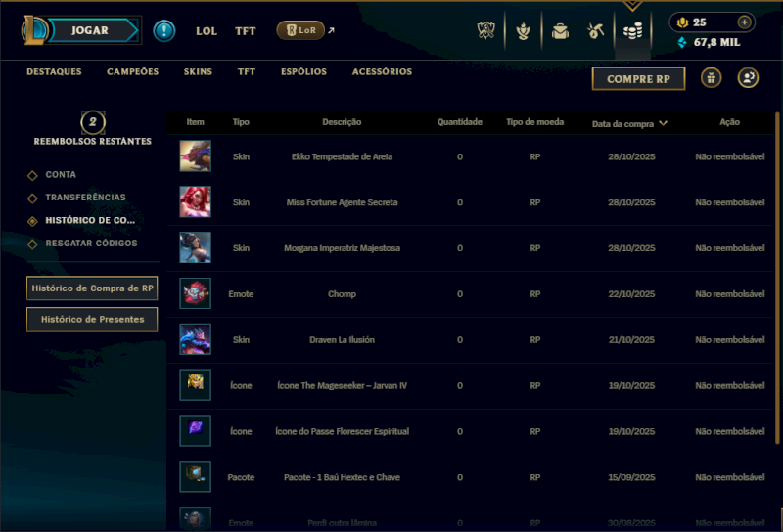Switch to the TFT top navigation tab
The image size is (783, 532).
246,31
